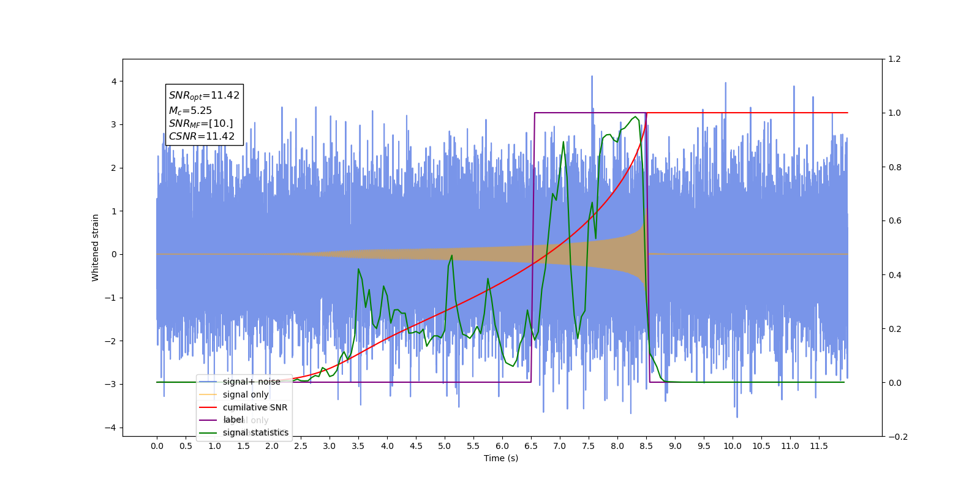Click the red line swatch for cumilative SNR
The width and height of the screenshot is (980, 490).
click(208, 407)
